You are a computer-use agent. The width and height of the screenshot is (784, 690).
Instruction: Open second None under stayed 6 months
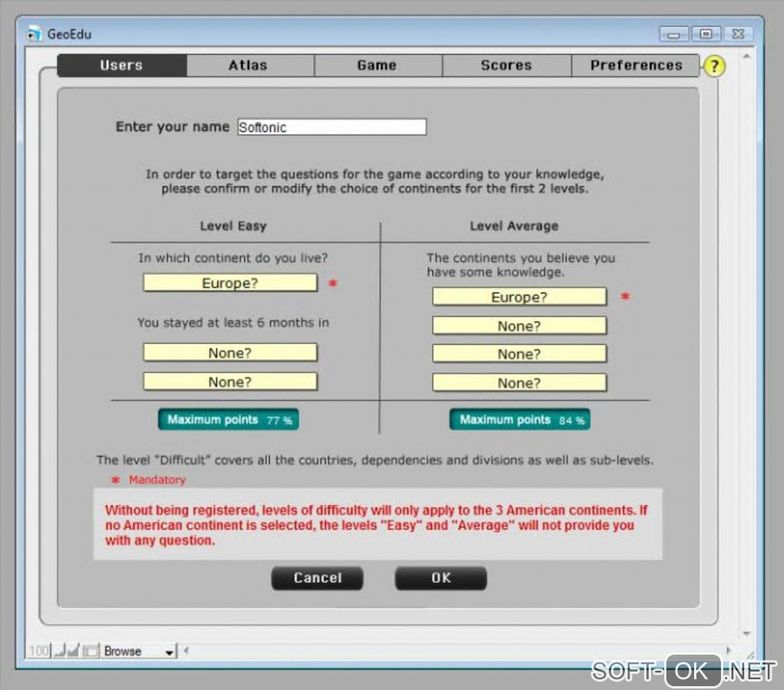pyautogui.click(x=230, y=382)
